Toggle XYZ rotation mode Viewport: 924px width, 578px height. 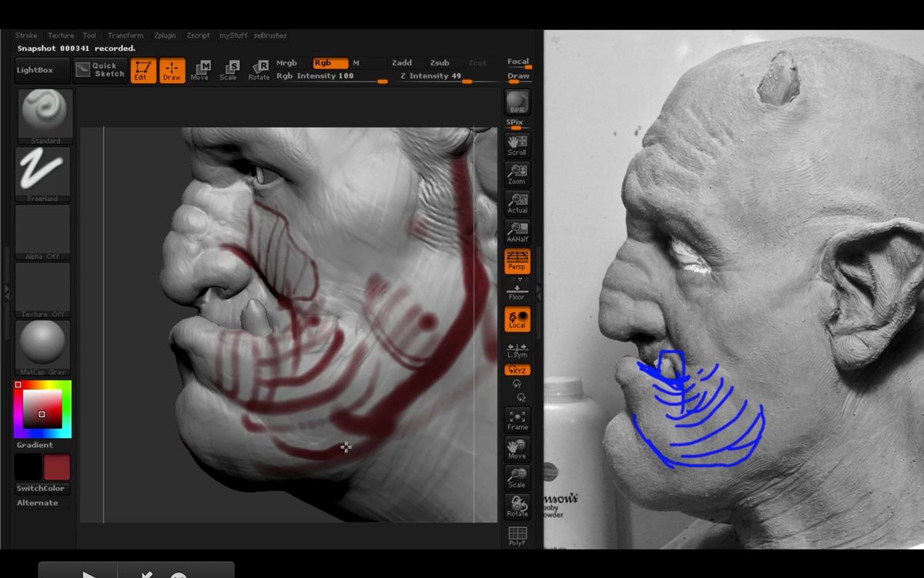pyautogui.click(x=517, y=371)
